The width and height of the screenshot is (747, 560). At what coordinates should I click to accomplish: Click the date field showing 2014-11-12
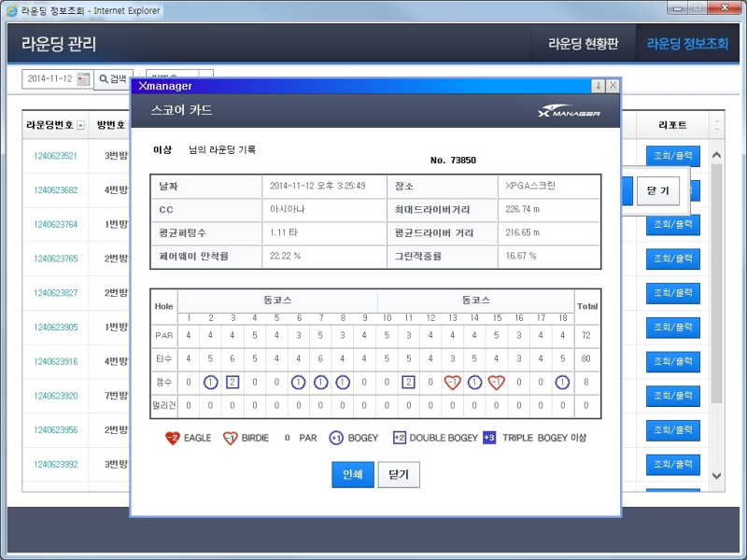coord(51,77)
